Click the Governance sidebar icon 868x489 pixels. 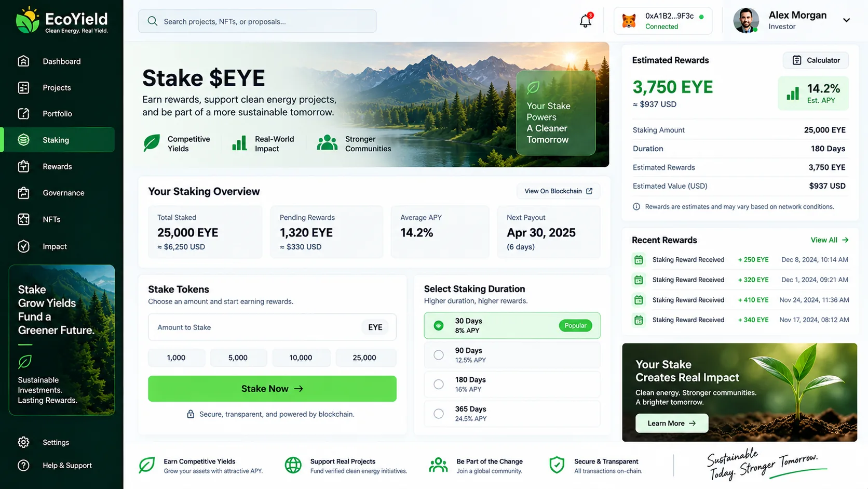pos(23,193)
